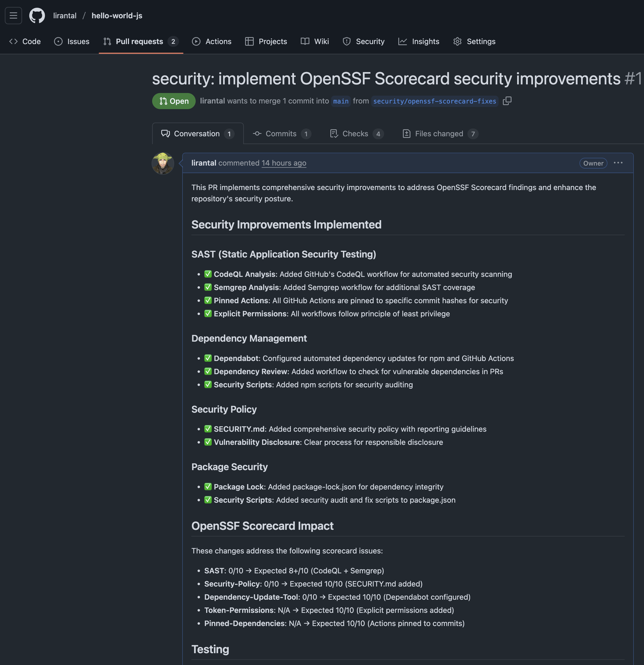
Task: Open the Code tab
Action: click(x=25, y=41)
